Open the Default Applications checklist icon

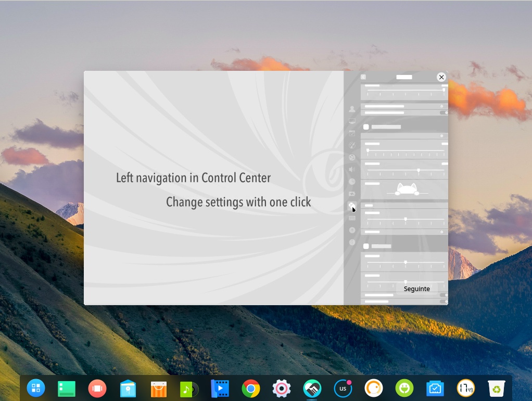click(352, 133)
